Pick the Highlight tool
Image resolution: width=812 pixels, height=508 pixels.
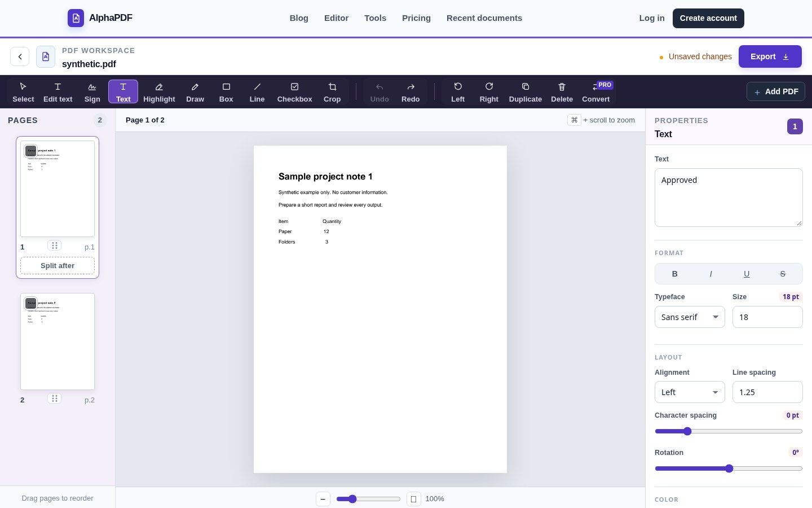pos(159,91)
